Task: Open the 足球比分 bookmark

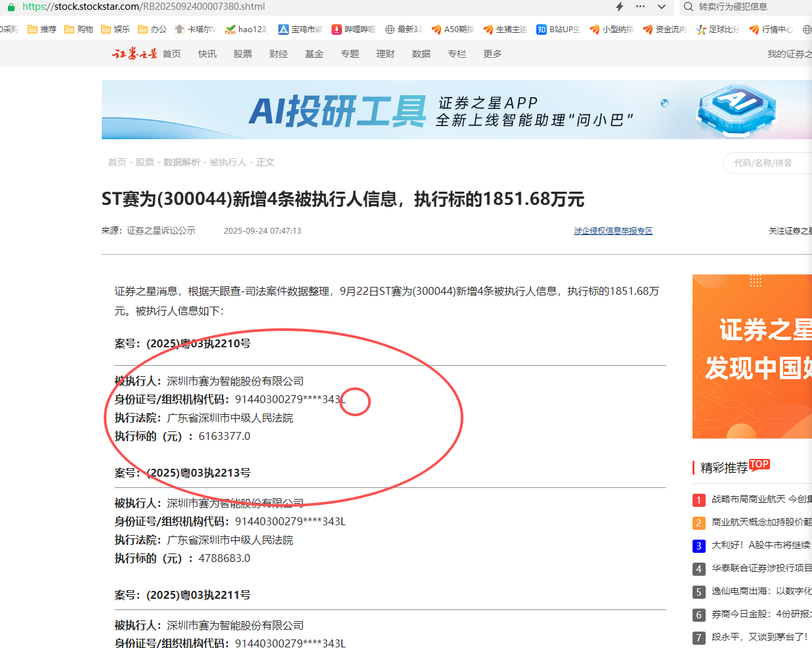Action: pyautogui.click(x=718, y=30)
